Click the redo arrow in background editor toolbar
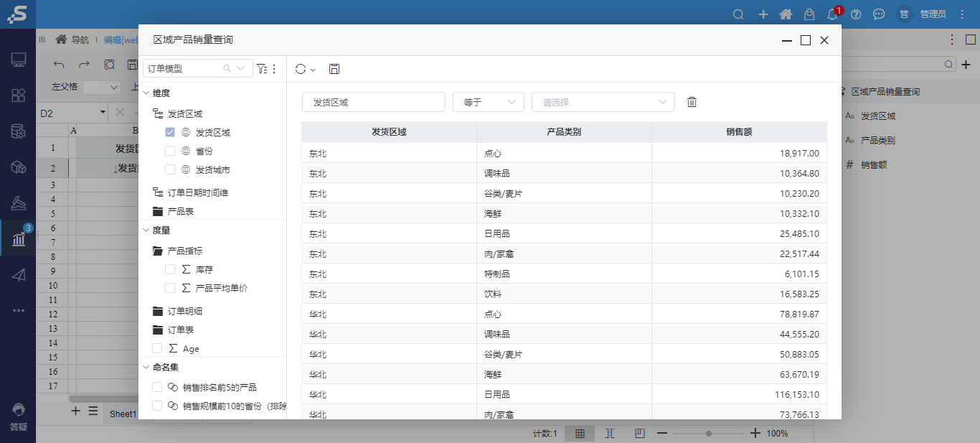The width and height of the screenshot is (980, 443). pyautogui.click(x=84, y=65)
